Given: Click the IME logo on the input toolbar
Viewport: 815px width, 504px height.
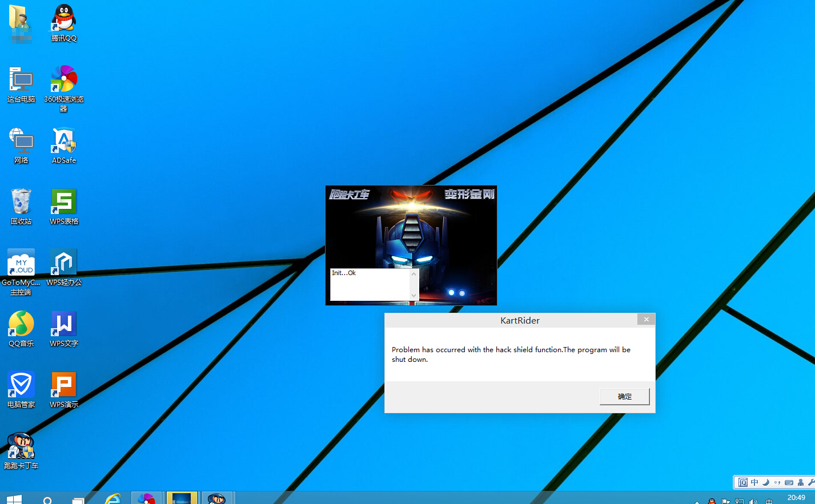Looking at the screenshot, I should [743, 482].
